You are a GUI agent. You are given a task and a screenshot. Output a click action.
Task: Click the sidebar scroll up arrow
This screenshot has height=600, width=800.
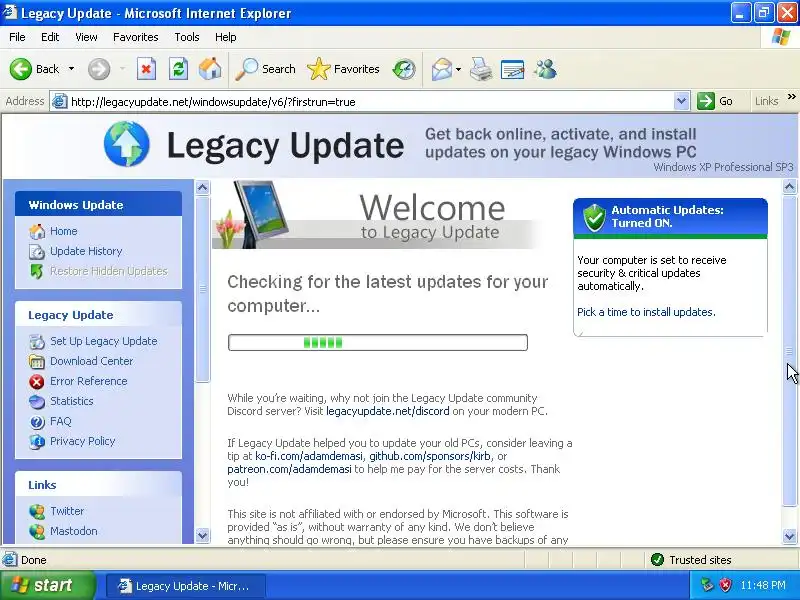pyautogui.click(x=203, y=188)
